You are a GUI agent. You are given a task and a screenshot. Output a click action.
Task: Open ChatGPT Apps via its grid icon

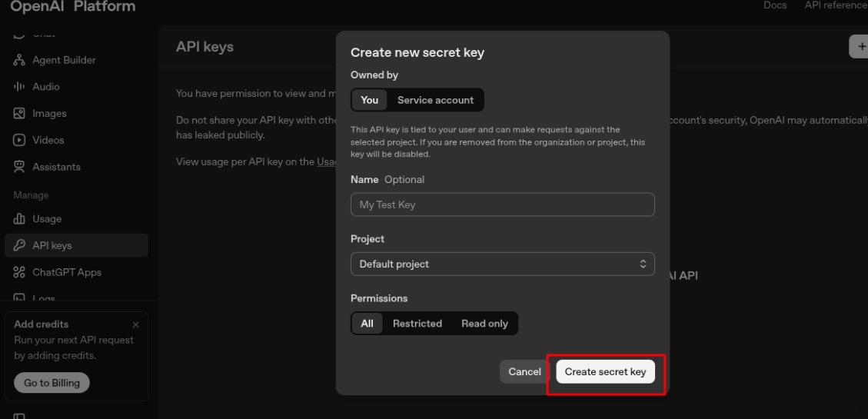(19, 272)
